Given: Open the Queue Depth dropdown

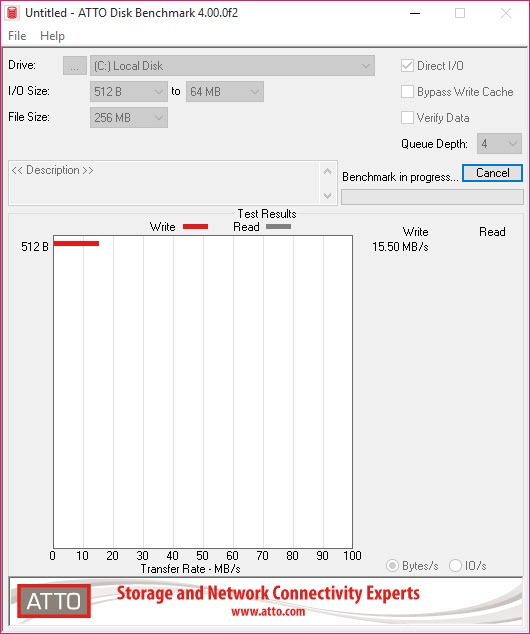Looking at the screenshot, I should coord(499,144).
